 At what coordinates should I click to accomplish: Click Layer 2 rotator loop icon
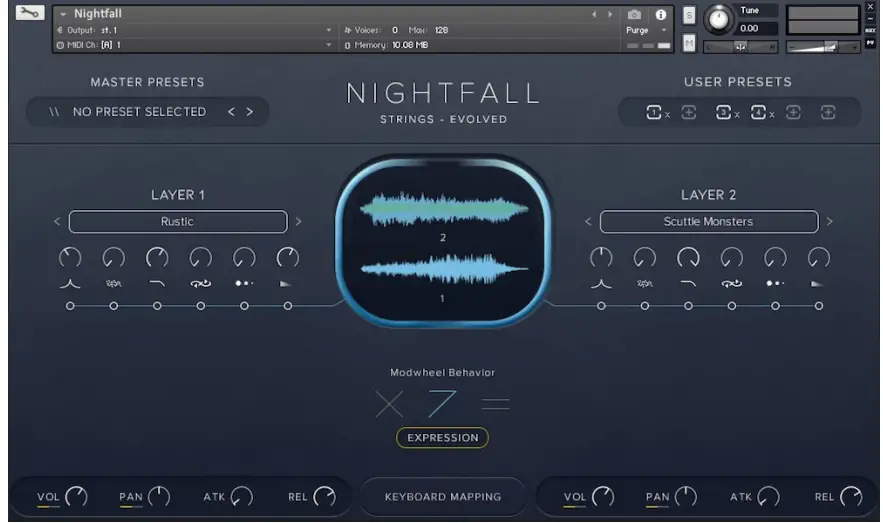tap(732, 284)
